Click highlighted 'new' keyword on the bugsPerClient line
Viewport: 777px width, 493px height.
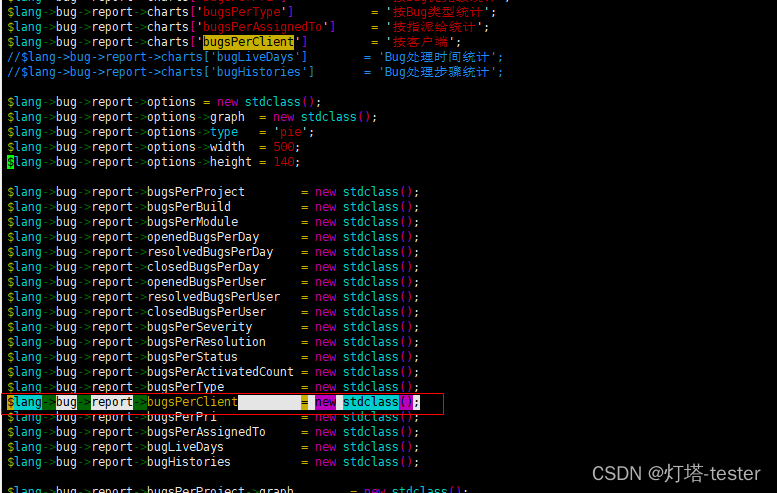[326, 402]
